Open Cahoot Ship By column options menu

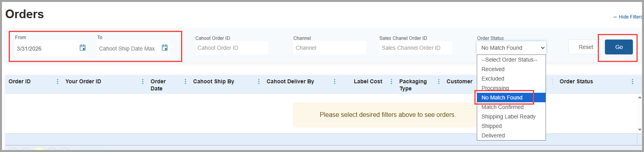[259, 81]
